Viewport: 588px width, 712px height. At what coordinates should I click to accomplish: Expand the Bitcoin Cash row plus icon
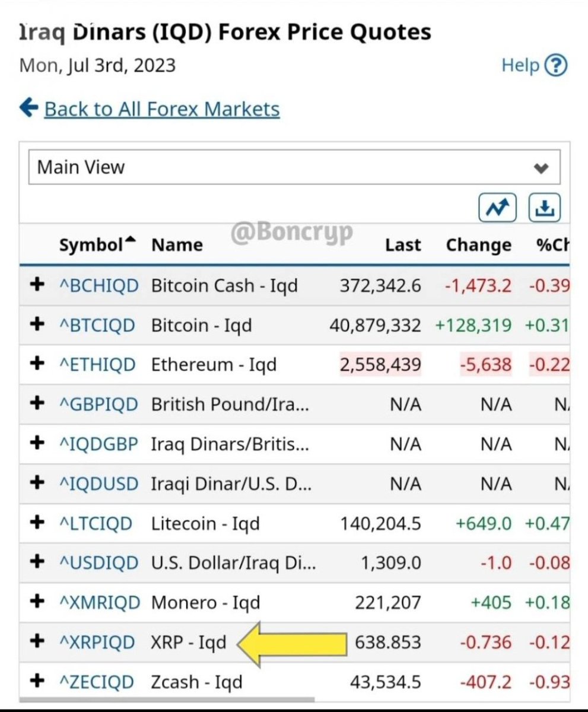click(x=37, y=285)
